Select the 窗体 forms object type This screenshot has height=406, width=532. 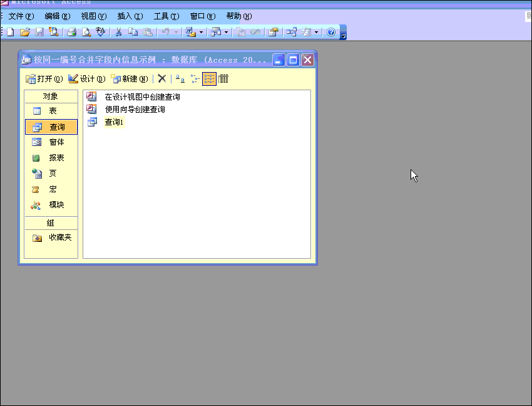pyautogui.click(x=51, y=142)
